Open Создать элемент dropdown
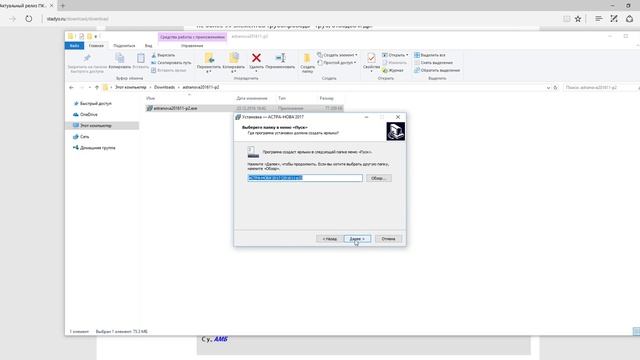The width and height of the screenshot is (640, 360). 337,55
